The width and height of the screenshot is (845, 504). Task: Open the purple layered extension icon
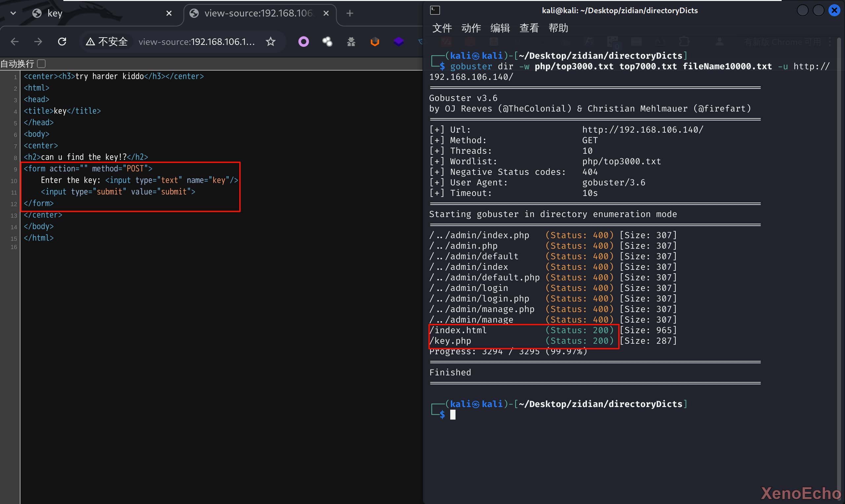tap(398, 42)
